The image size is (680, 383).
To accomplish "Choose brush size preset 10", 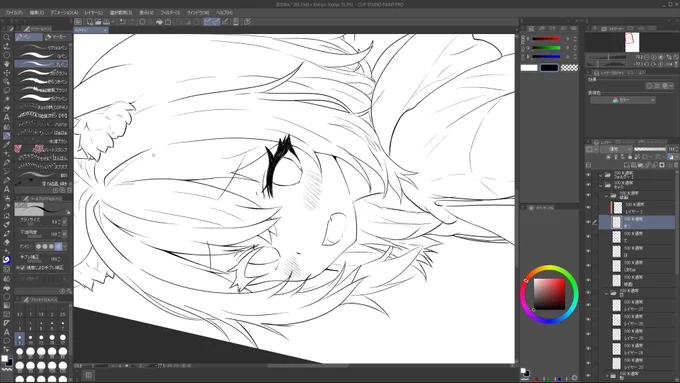I will click(x=30, y=338).
